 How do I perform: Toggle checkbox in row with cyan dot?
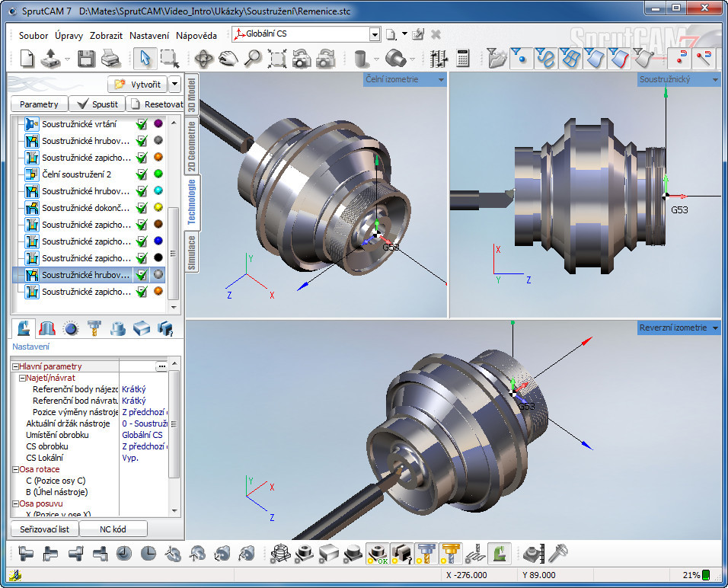click(142, 191)
